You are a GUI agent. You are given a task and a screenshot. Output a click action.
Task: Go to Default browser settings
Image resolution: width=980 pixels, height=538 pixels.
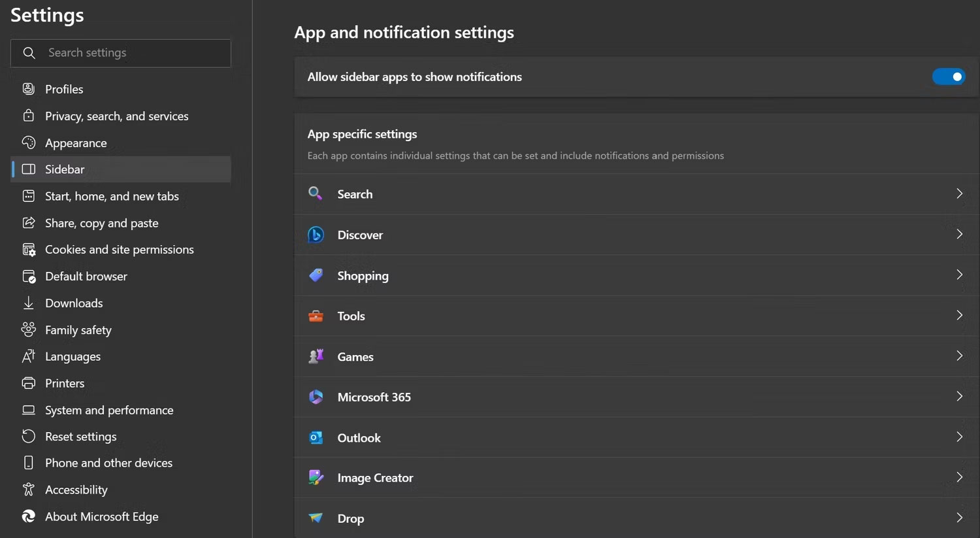[x=121, y=277]
